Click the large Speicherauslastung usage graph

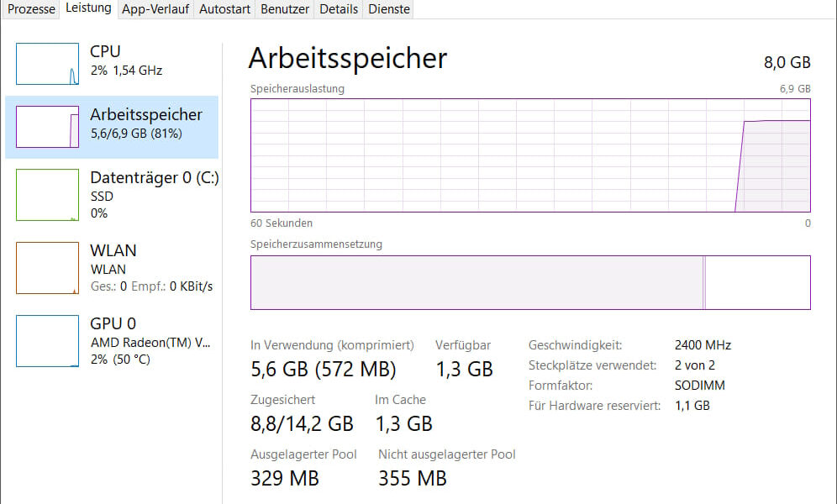529,155
